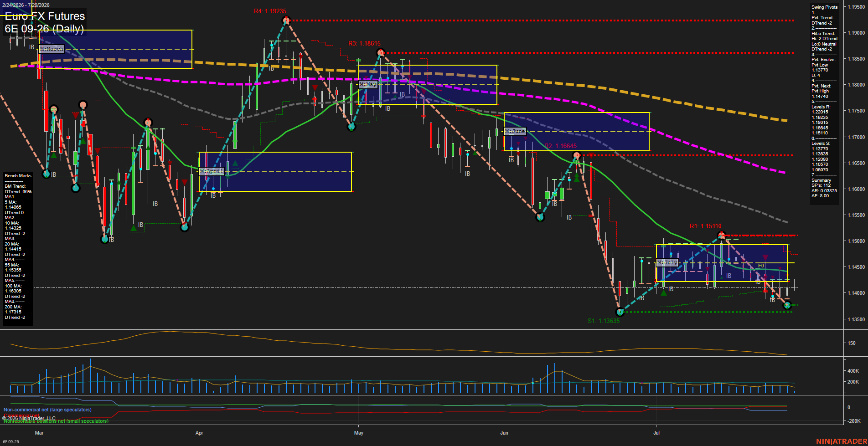This screenshot has width=868, height=446.
Task: Click the F0 label inside July range
Action: (761, 266)
